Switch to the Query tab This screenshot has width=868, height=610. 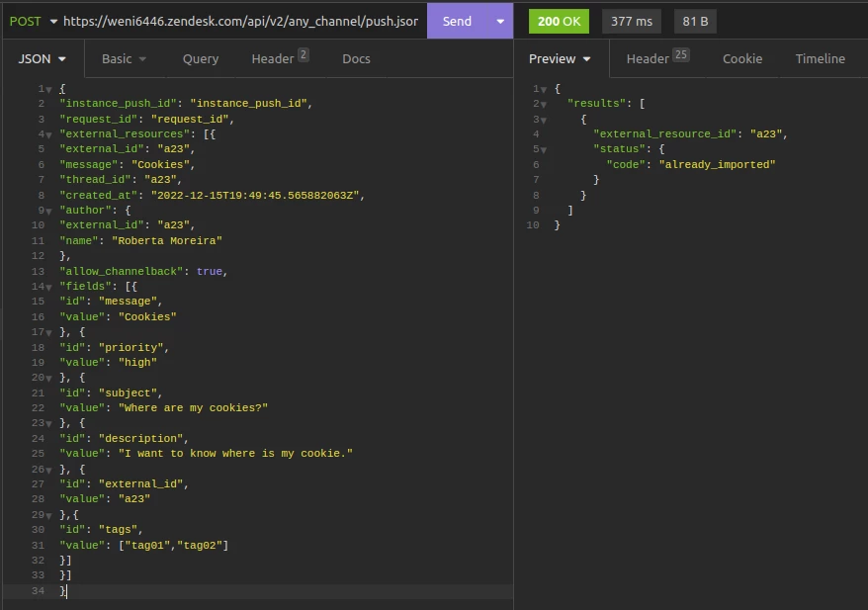201,58
